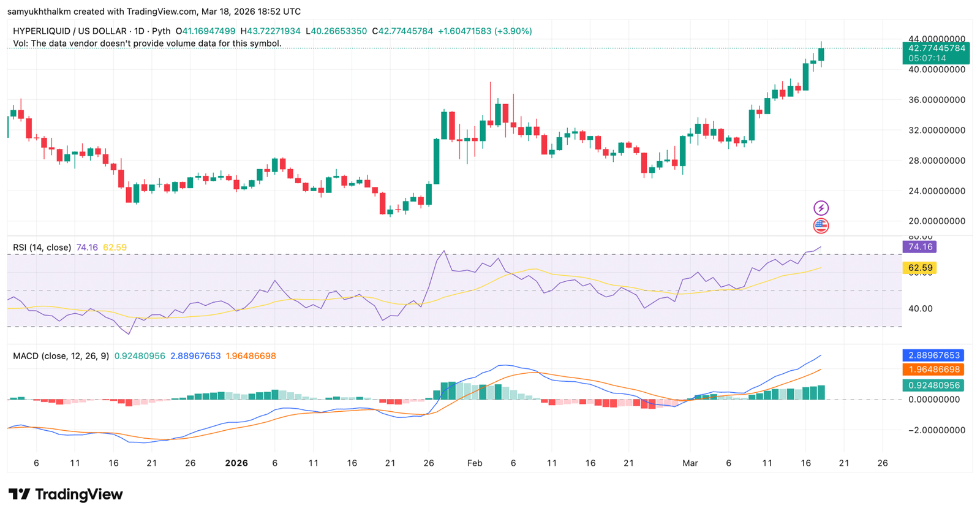Click the yellow RSI average tag 62.59
Screen dimensions: 980x516
(x=920, y=268)
